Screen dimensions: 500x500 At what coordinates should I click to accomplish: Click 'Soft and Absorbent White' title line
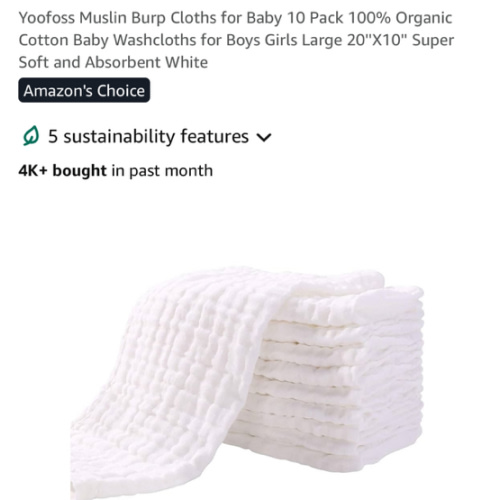coord(113,62)
